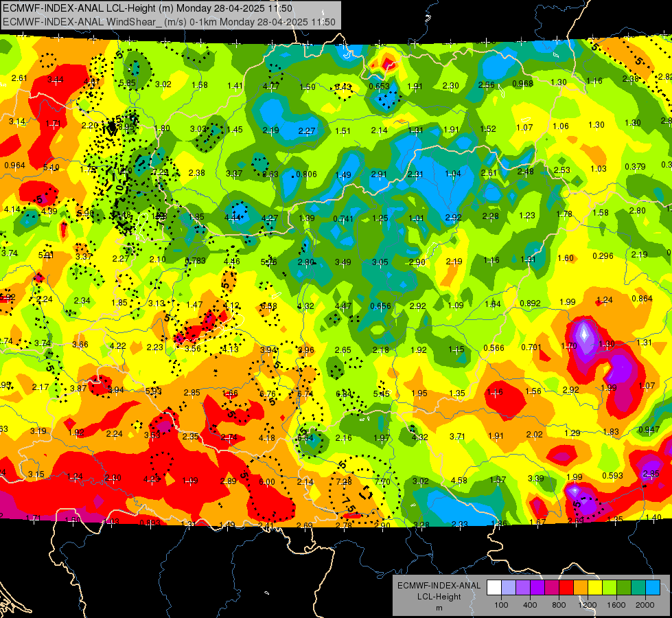Click the wind shear value 7.70
The image size is (672, 618).
click(382, 481)
